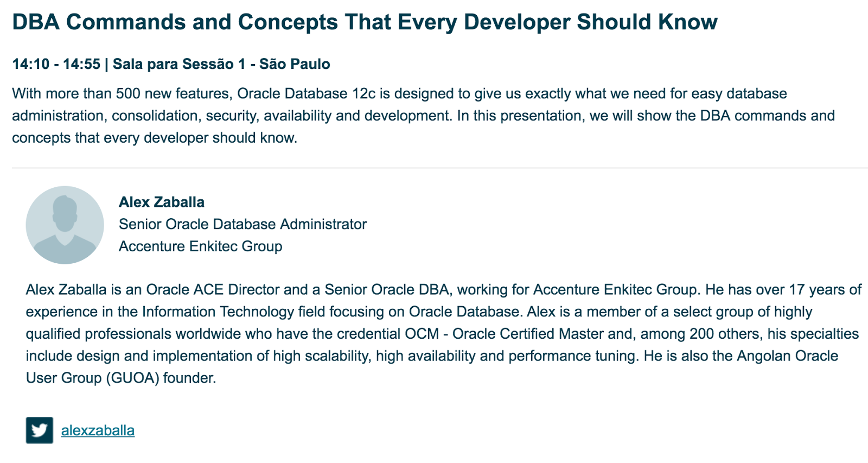Select the DBA Commands session title heading
Image resolution: width=868 pixels, height=463 pixels.
[x=365, y=22]
